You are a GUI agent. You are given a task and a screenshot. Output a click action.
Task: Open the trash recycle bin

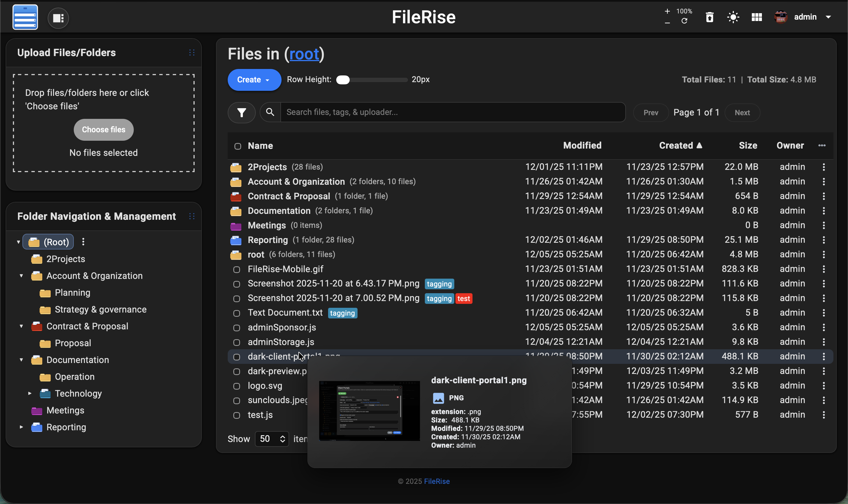coord(709,17)
